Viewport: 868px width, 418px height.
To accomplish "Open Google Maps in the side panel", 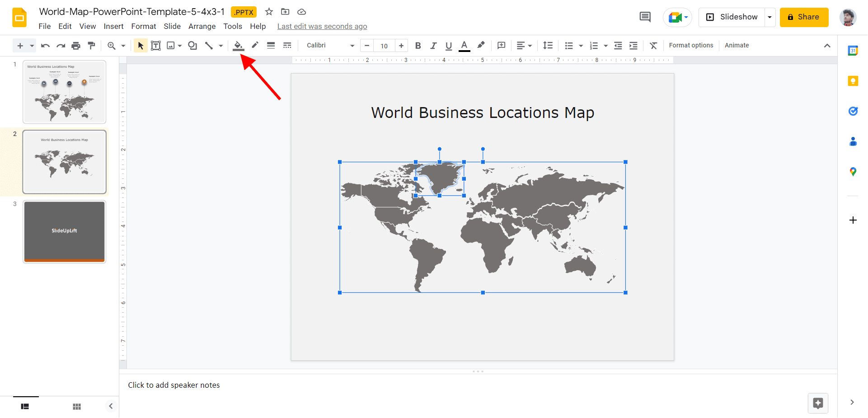I will [853, 172].
